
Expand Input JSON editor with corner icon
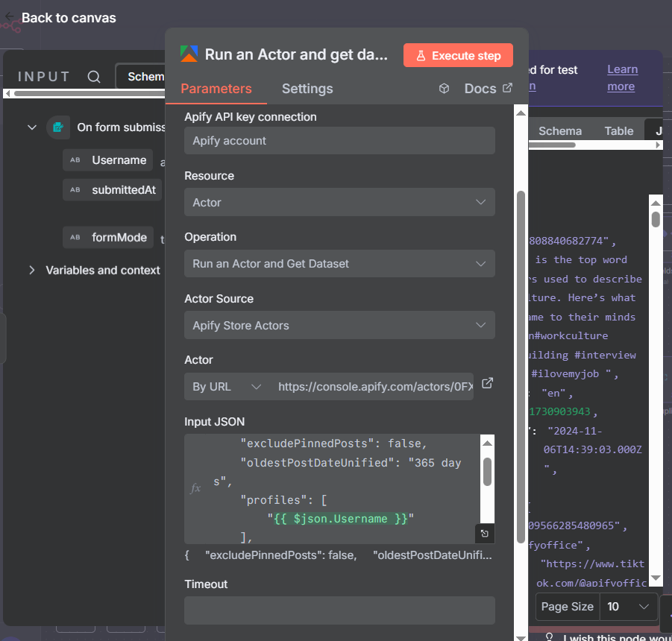484,533
